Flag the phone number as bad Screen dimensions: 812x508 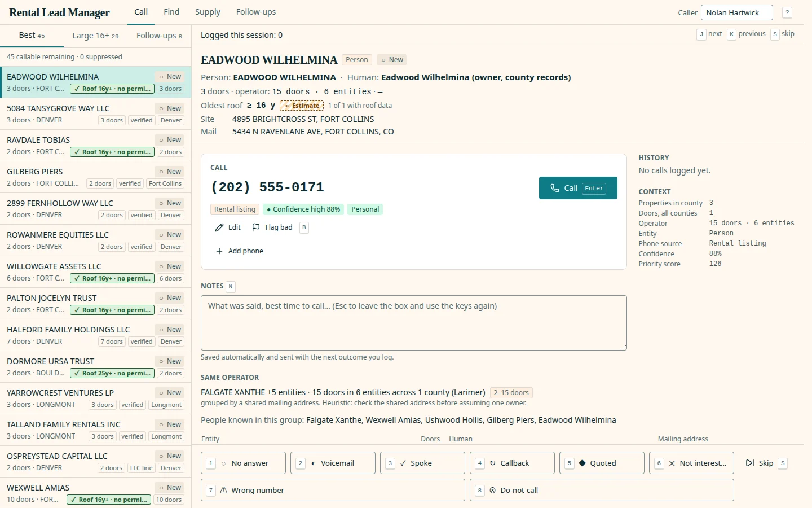tap(272, 227)
